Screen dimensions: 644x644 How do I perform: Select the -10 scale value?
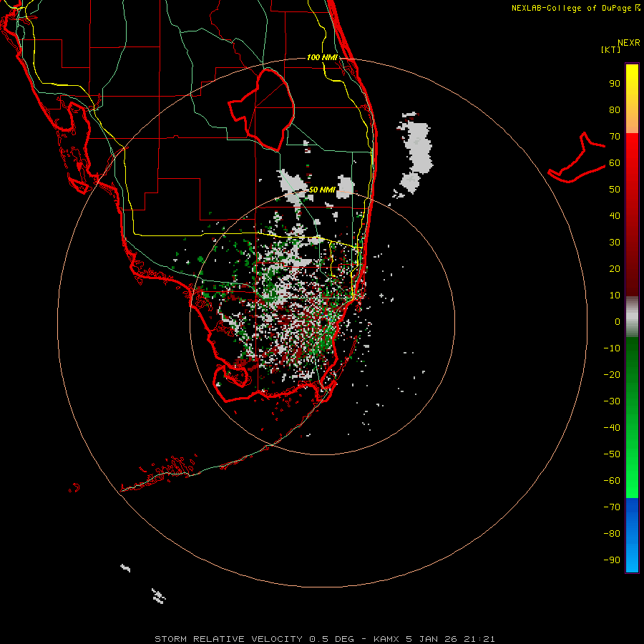point(612,348)
